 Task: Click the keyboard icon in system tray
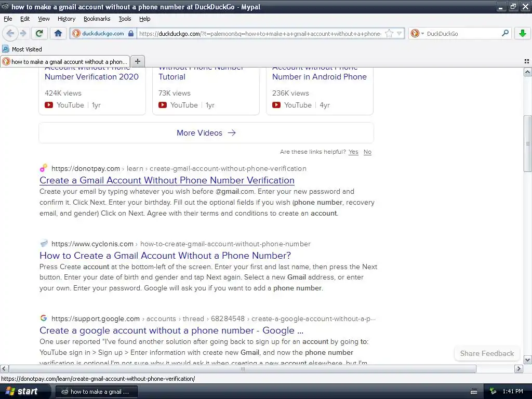474,392
